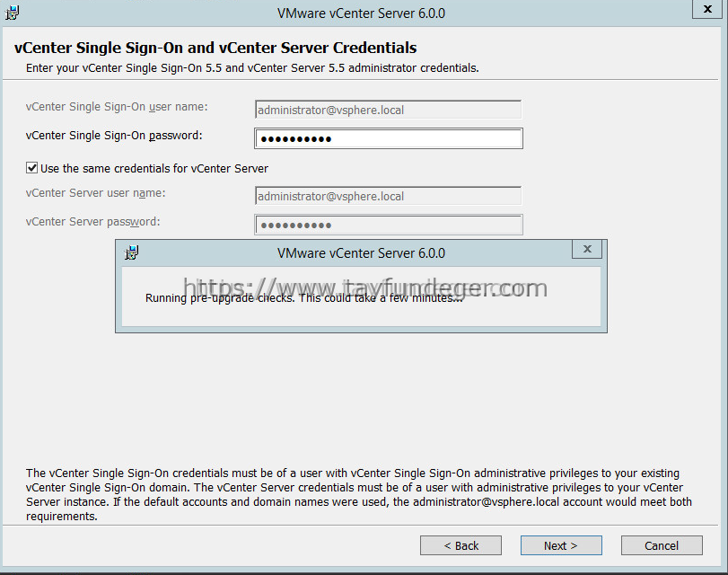
Task: Cancel the installation wizard
Action: (662, 545)
